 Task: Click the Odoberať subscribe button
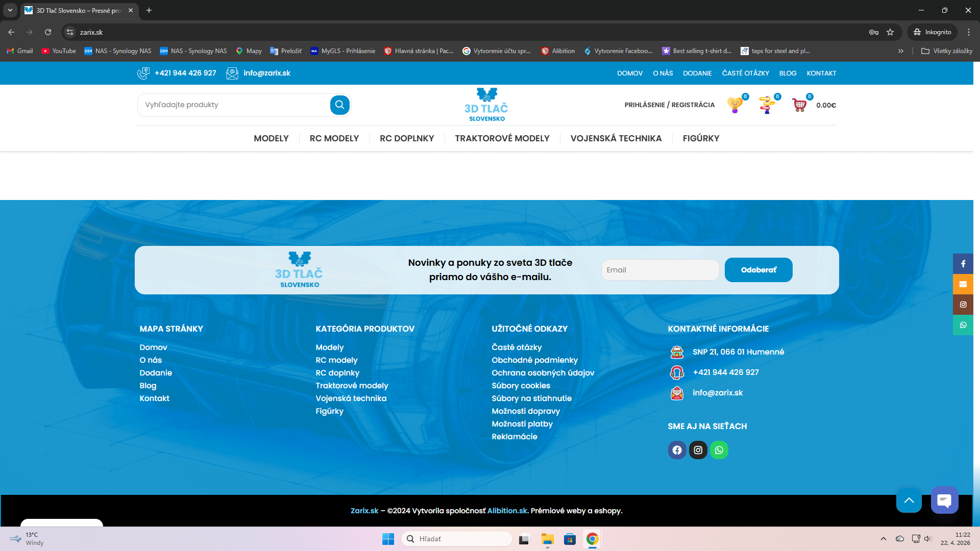click(x=758, y=270)
